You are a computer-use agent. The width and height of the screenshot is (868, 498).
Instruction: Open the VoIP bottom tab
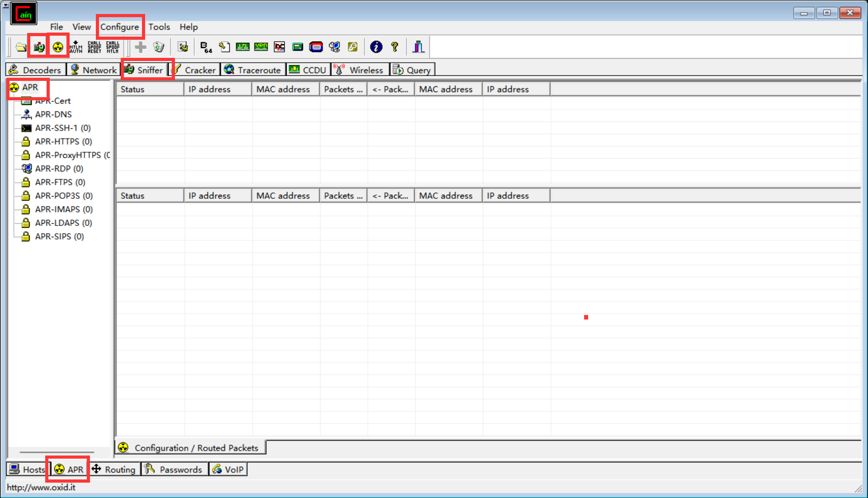[x=228, y=469]
